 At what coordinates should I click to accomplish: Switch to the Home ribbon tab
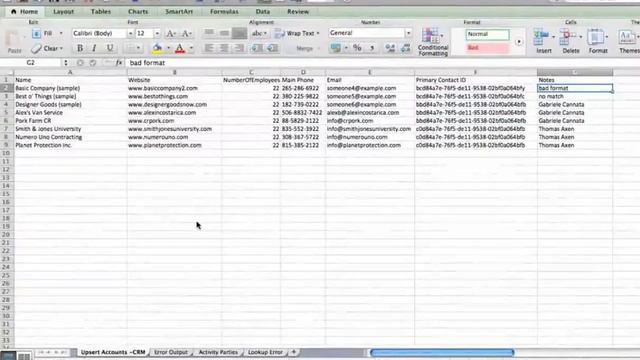(25, 12)
